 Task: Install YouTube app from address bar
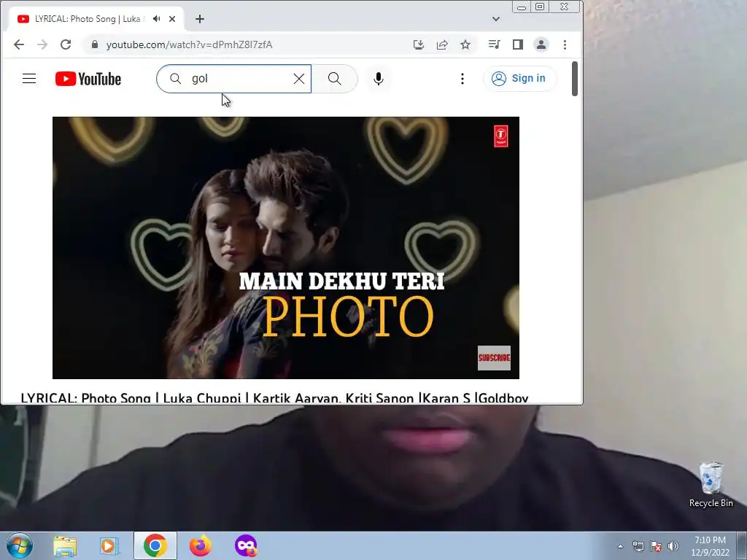click(418, 44)
